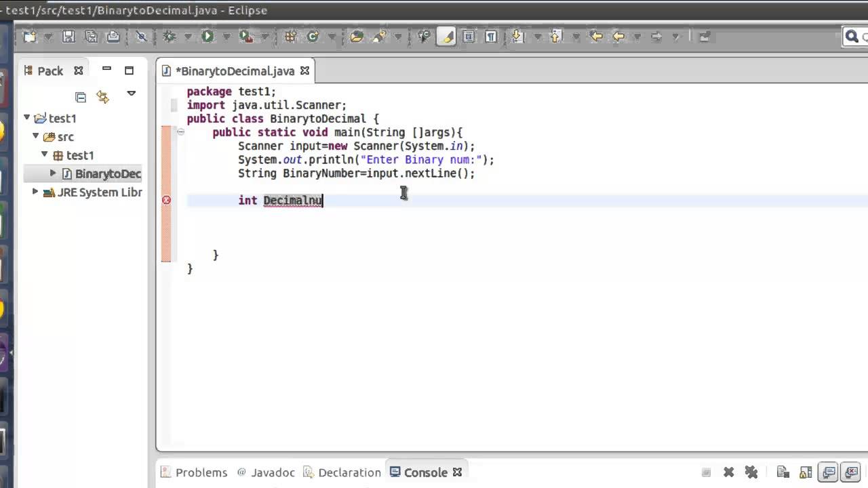Click the Print toolbar icon

(x=113, y=37)
